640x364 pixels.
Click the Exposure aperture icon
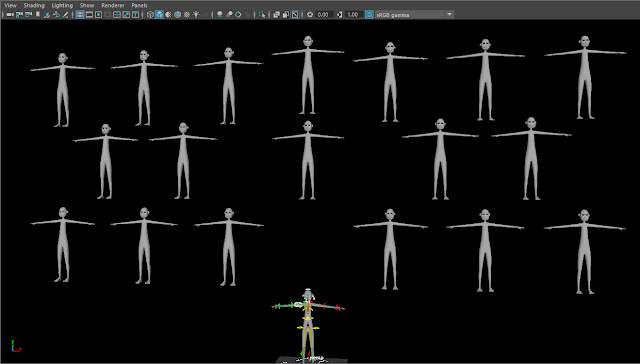click(310, 15)
